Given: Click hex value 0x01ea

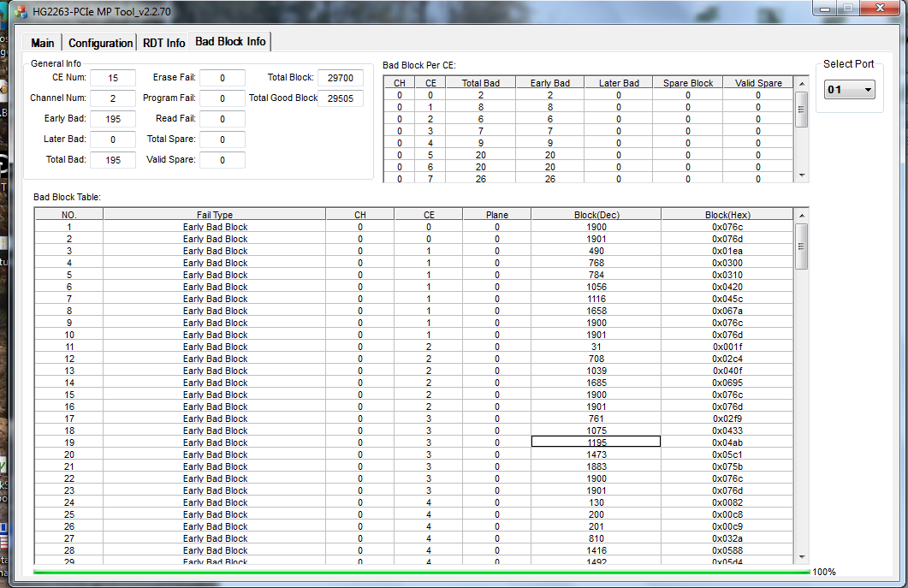Looking at the screenshot, I should 727,251.
